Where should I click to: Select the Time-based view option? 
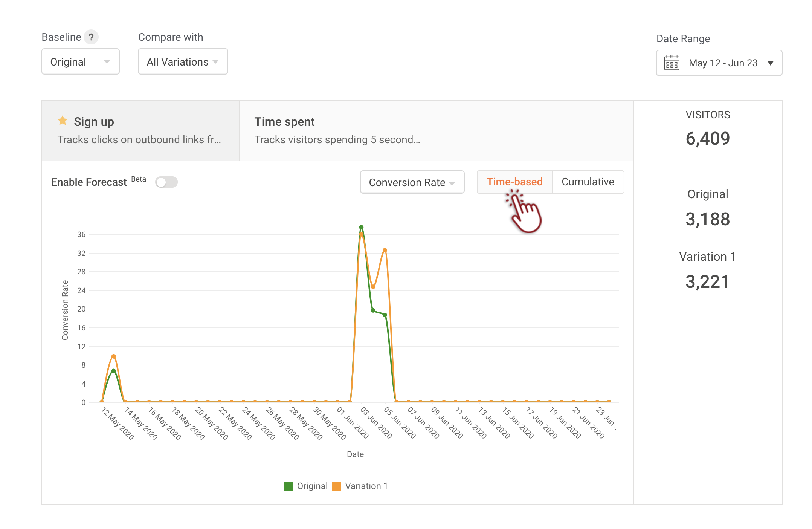pyautogui.click(x=514, y=182)
